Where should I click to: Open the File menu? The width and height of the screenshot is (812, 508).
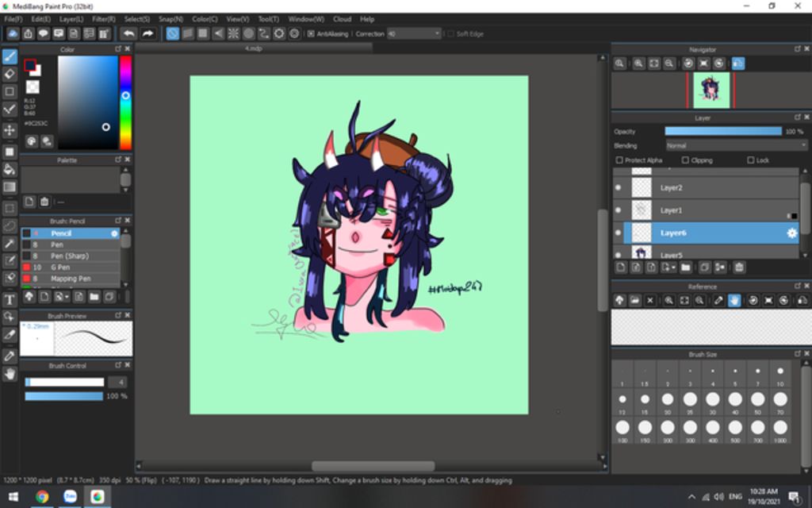point(13,19)
